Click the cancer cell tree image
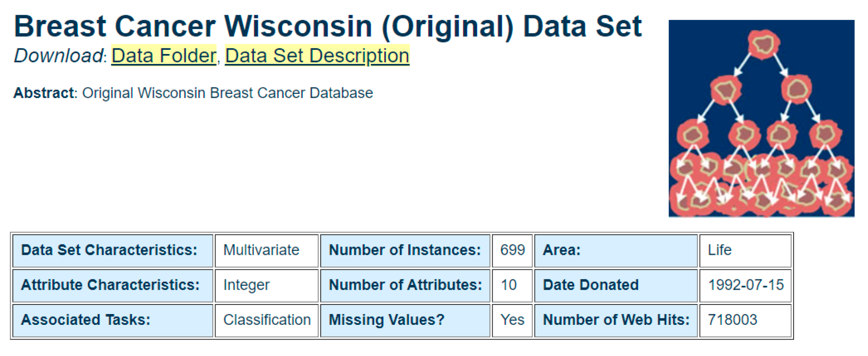This screenshot has width=868, height=356. coord(761,119)
